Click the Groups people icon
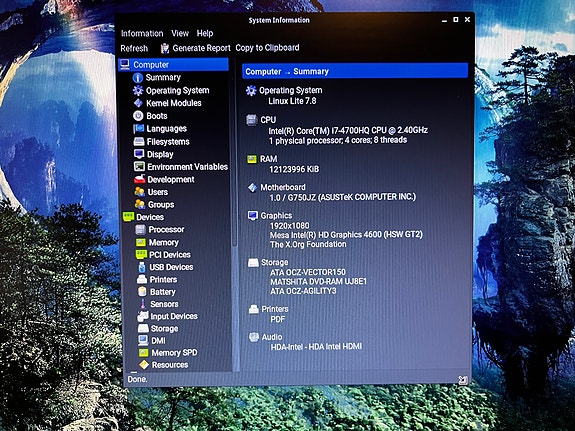This screenshot has width=575, height=431. point(140,204)
